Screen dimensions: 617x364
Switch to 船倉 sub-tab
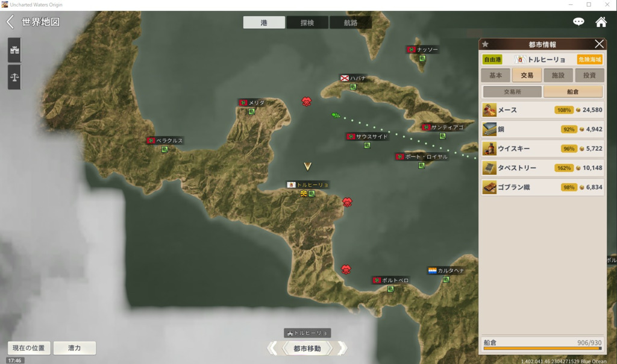(573, 92)
